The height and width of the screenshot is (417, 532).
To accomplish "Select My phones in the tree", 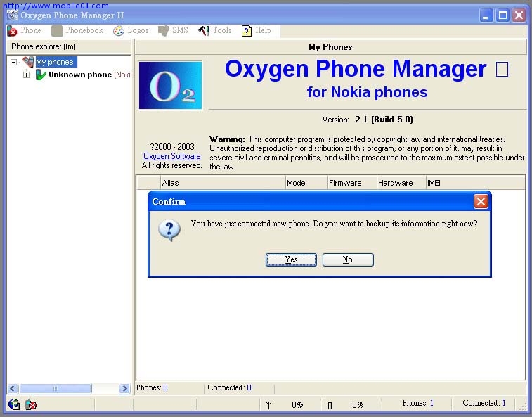I will [x=55, y=62].
